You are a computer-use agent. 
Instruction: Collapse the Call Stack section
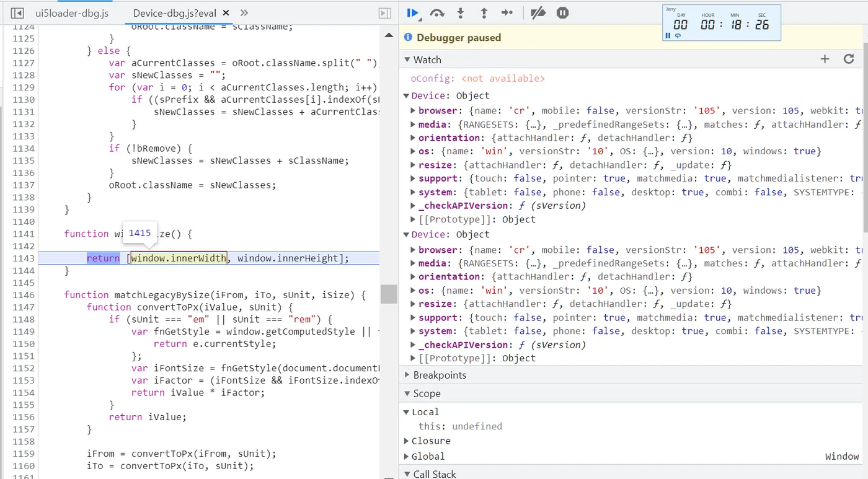(x=407, y=474)
